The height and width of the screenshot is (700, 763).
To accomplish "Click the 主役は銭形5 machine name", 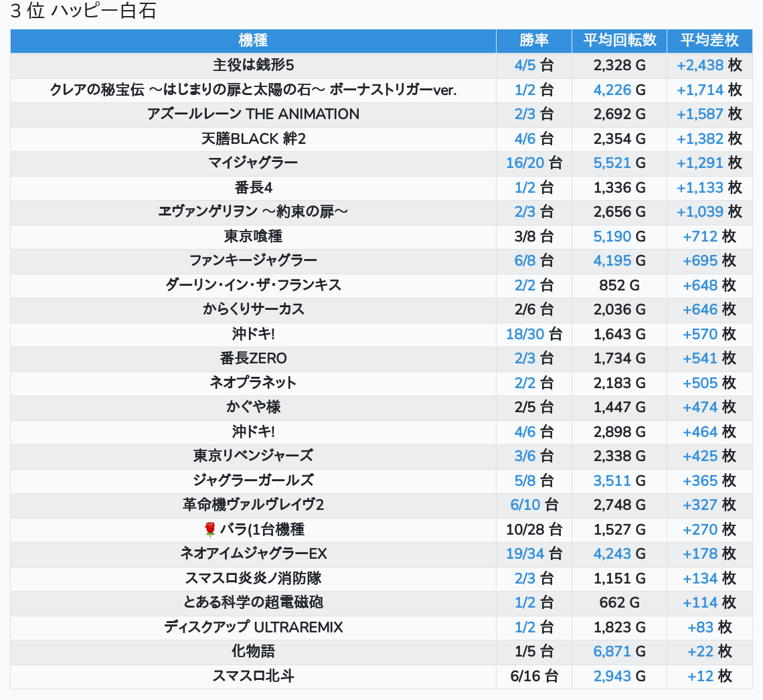I will 253,66.
